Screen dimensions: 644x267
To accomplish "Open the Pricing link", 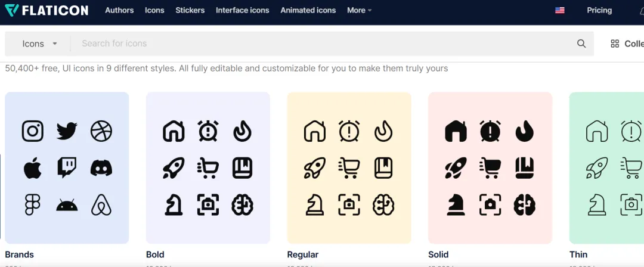I will pos(599,10).
